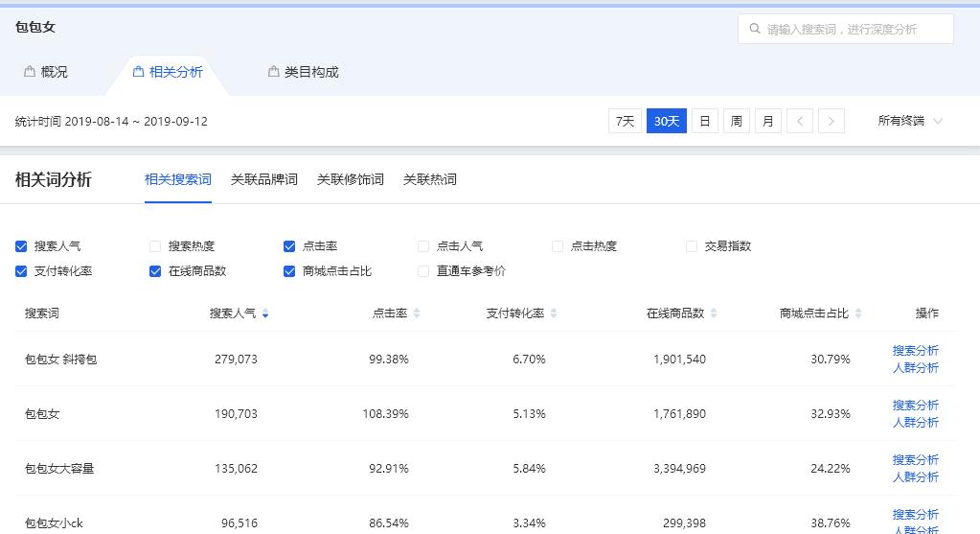Uncheck the 点击率 checkbox
Viewport: 980px width, 534px height.
pyautogui.click(x=289, y=246)
